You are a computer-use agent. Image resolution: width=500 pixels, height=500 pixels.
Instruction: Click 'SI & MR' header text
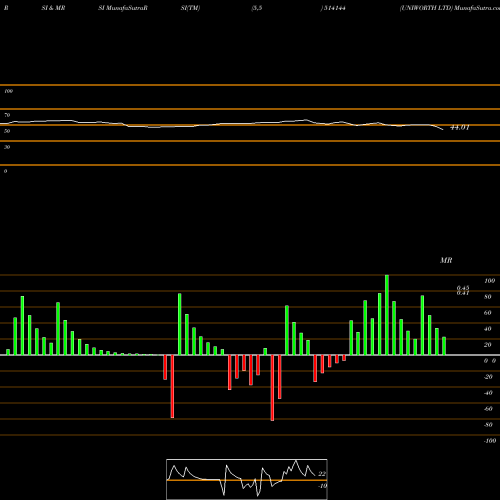[x=53, y=8]
